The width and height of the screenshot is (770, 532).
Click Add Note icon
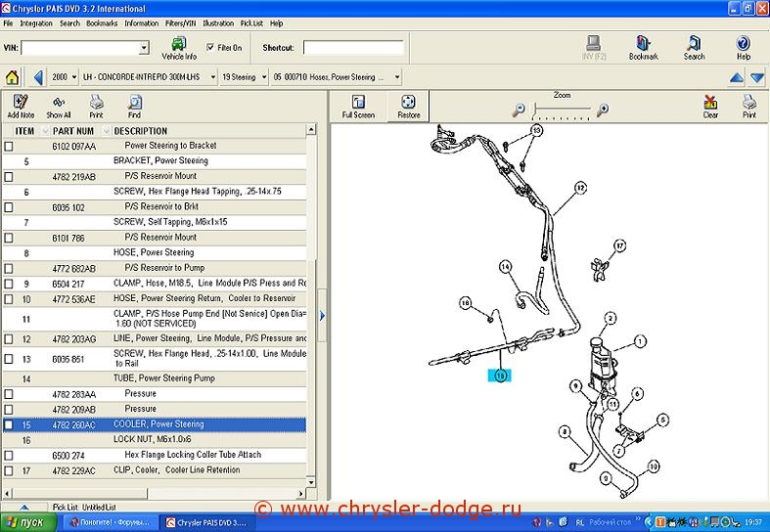pyautogui.click(x=21, y=107)
